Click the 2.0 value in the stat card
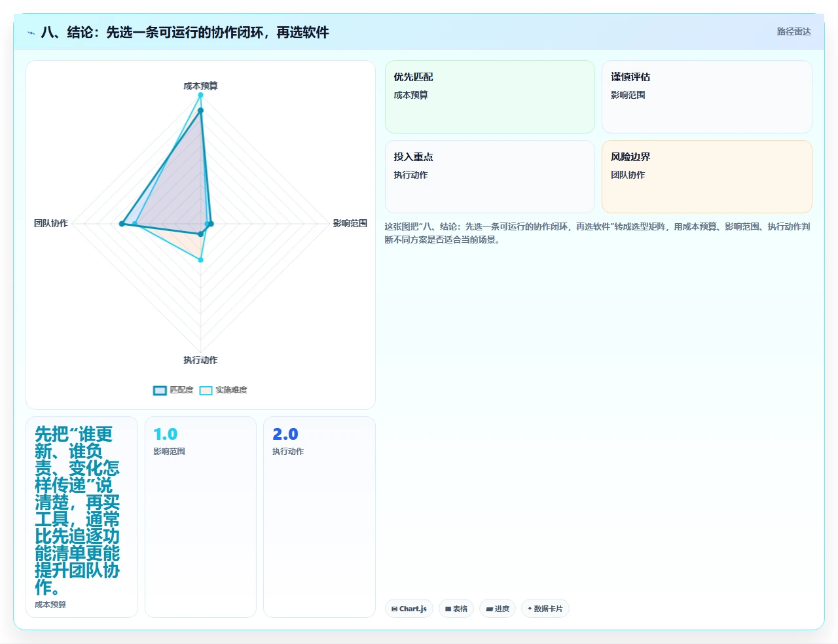The image size is (838, 644). tap(285, 435)
